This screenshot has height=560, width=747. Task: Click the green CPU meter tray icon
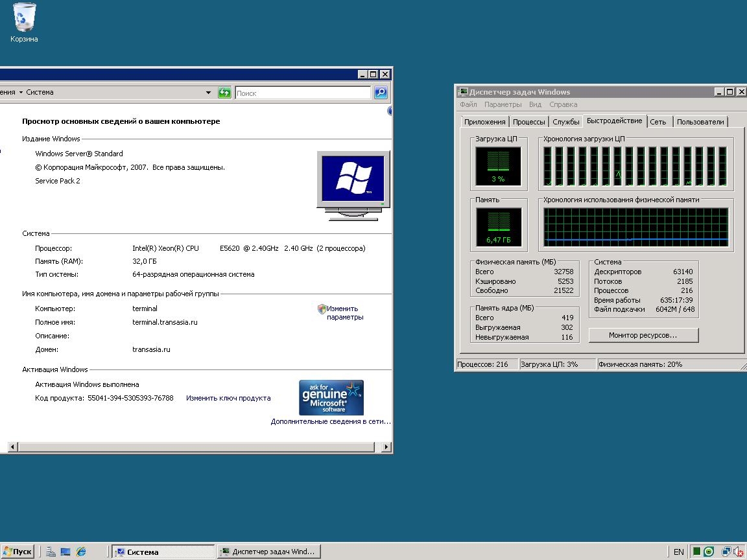coord(696,552)
